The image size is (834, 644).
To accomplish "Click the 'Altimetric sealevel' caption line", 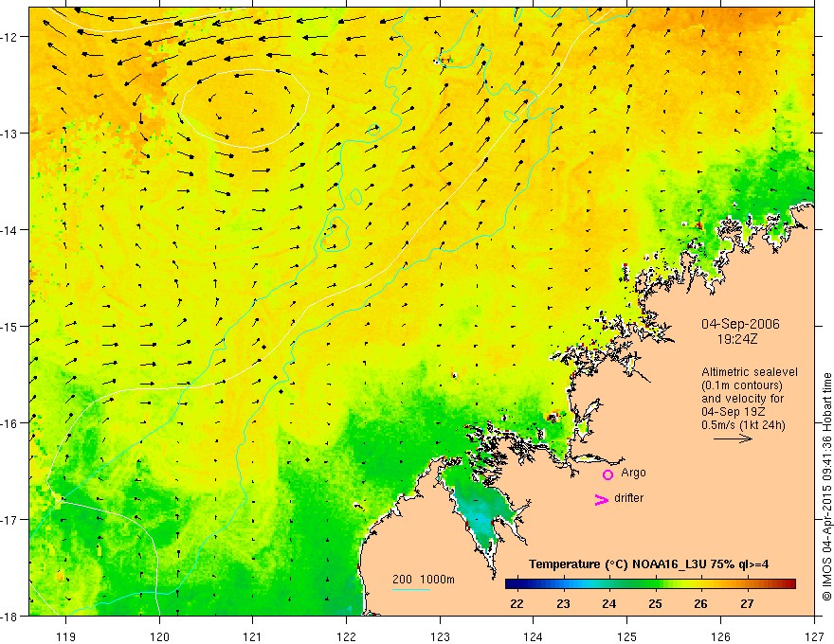I will [750, 372].
